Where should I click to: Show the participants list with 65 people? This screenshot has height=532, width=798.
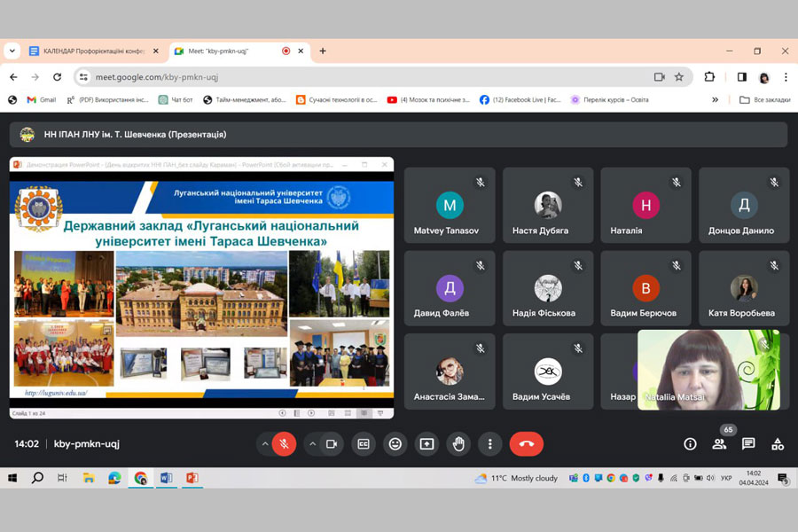[x=720, y=444]
